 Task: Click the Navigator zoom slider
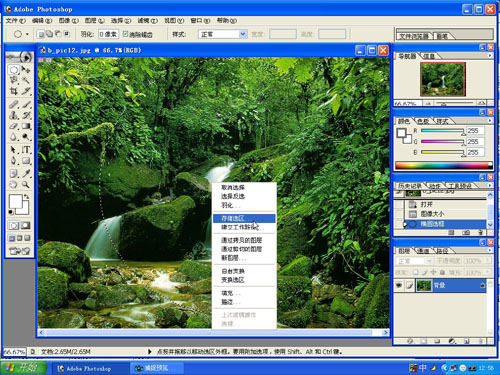455,103
